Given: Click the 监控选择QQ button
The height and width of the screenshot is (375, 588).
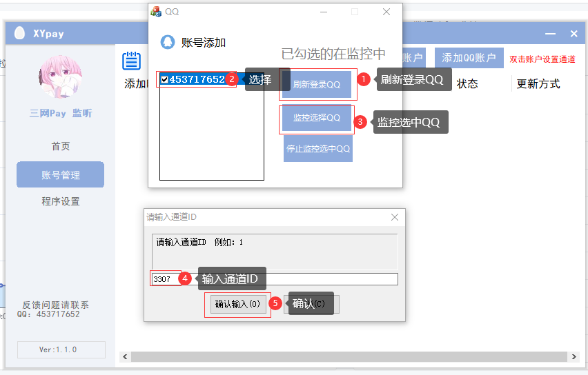Looking at the screenshot, I should pos(317,118).
